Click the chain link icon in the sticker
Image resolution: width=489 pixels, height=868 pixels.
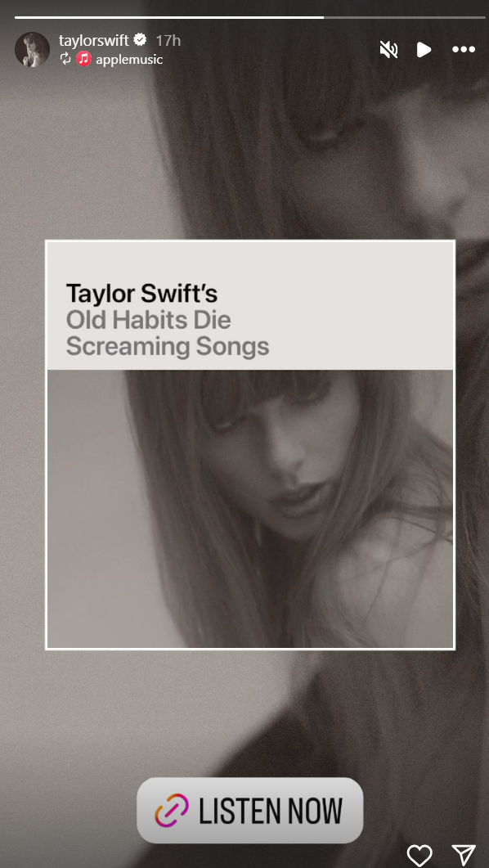pyautogui.click(x=172, y=811)
